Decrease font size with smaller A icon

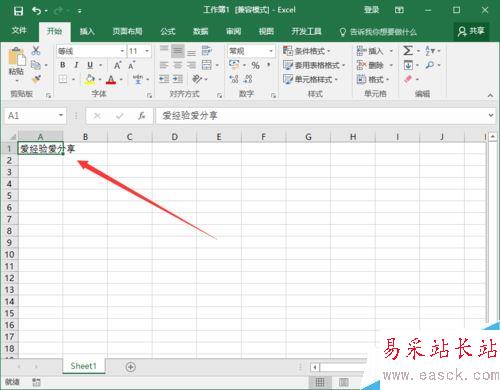click(x=132, y=65)
